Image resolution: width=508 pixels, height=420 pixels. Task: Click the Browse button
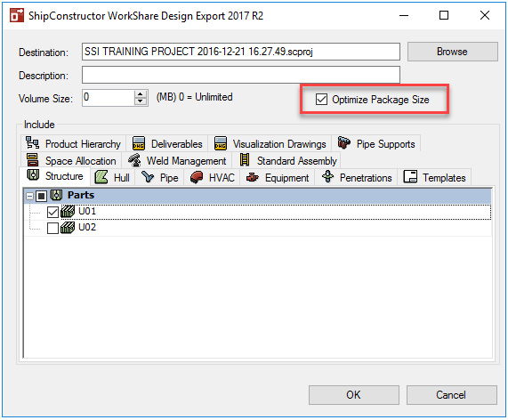tap(452, 52)
